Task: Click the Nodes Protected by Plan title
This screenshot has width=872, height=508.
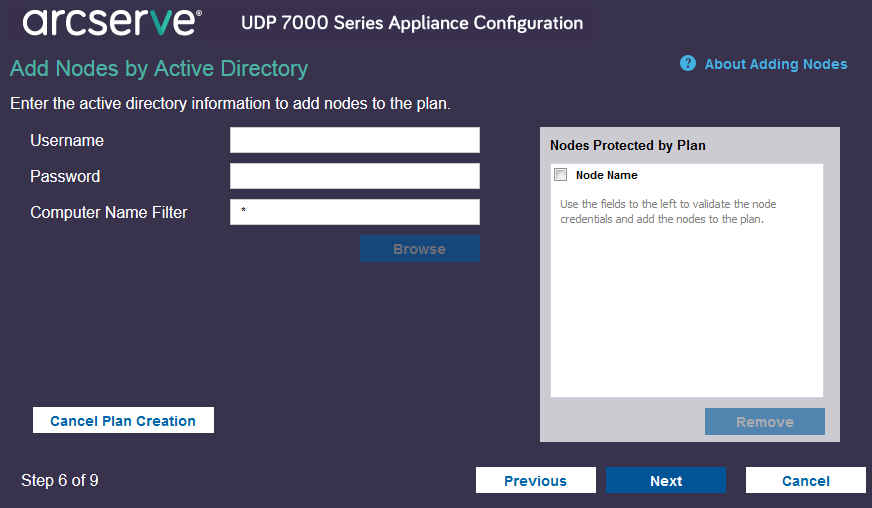Action: pyautogui.click(x=628, y=145)
